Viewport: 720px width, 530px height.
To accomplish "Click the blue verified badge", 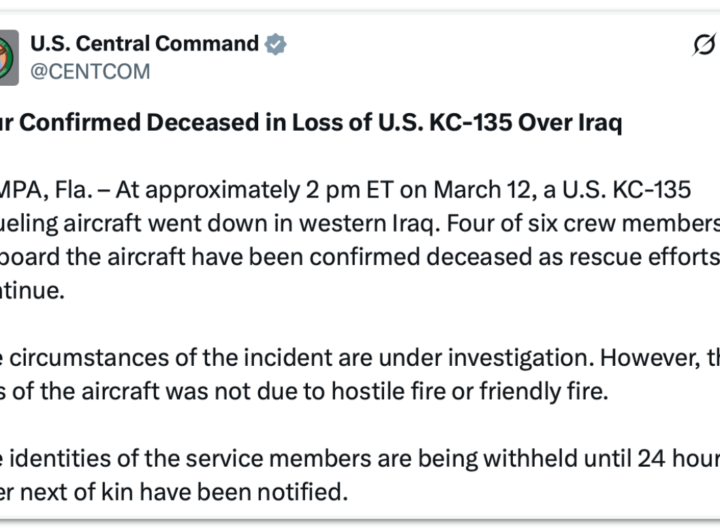I will [x=275, y=44].
